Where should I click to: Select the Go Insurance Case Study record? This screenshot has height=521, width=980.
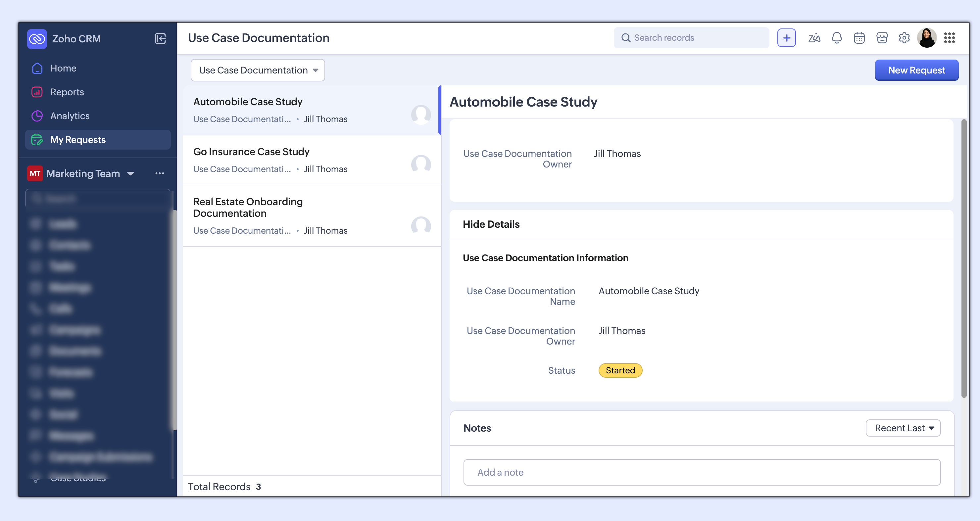pyautogui.click(x=251, y=152)
